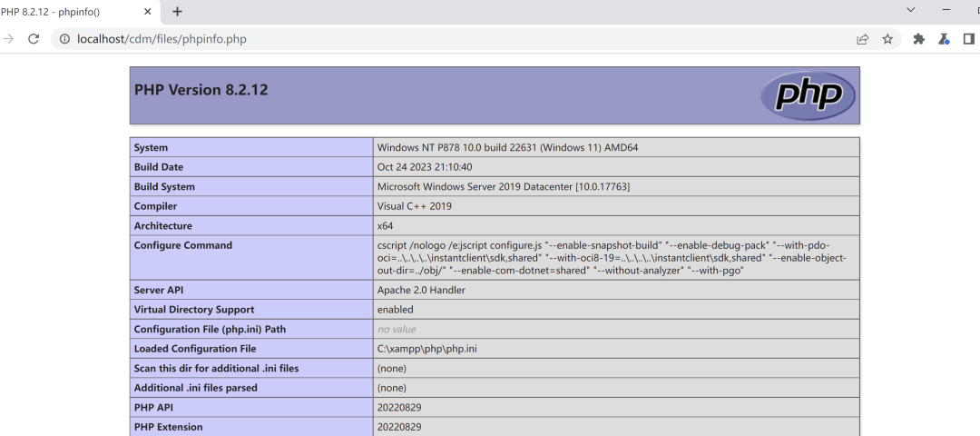Select Oct 24 2023 21:10:40 value
The width and height of the screenshot is (980, 436).
pos(425,167)
